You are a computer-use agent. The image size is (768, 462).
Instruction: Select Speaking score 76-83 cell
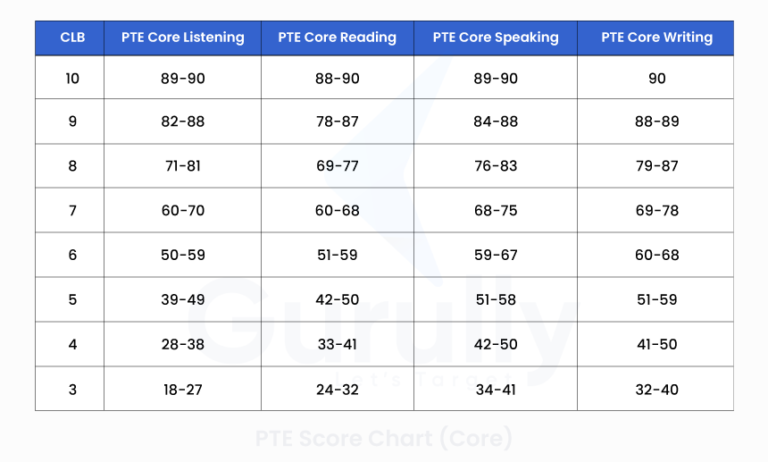(x=495, y=166)
